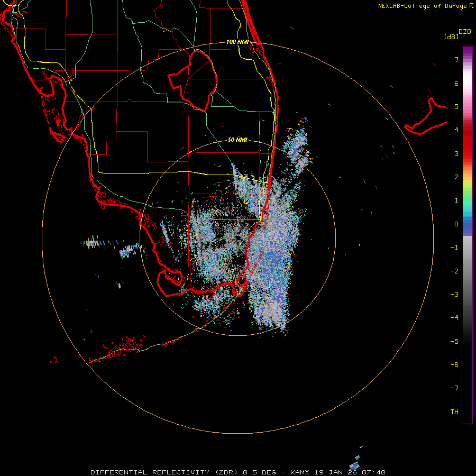Click the scale value -6 label
The width and height of the screenshot is (476, 476).
pos(454,365)
